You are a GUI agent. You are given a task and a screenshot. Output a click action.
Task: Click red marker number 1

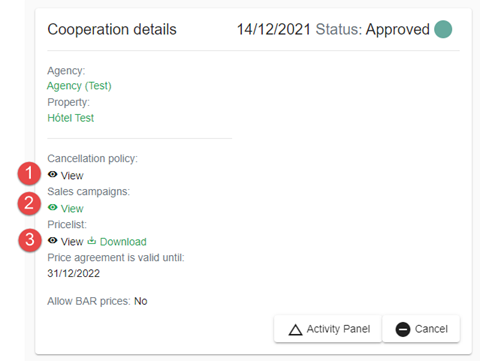coord(29,173)
